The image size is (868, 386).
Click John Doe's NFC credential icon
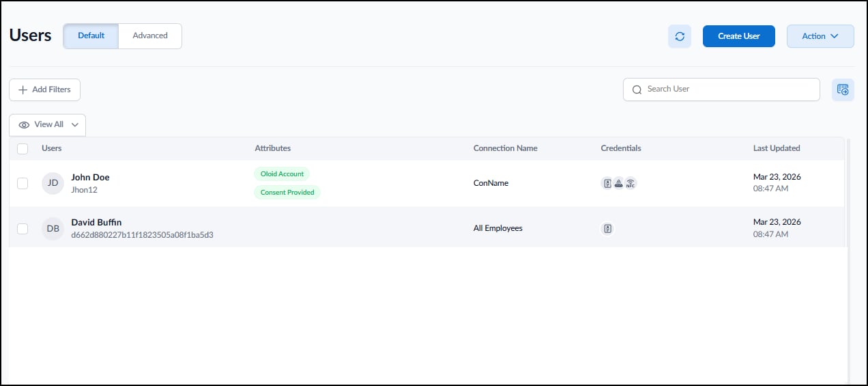[631, 183]
